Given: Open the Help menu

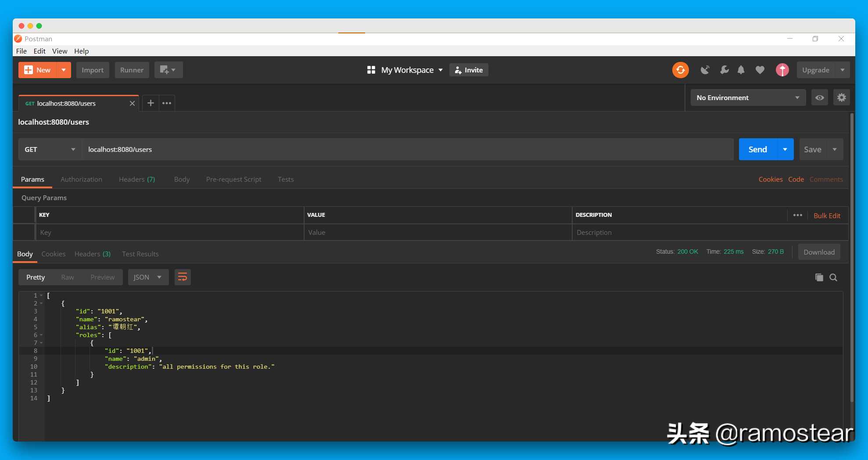Looking at the screenshot, I should pyautogui.click(x=81, y=51).
